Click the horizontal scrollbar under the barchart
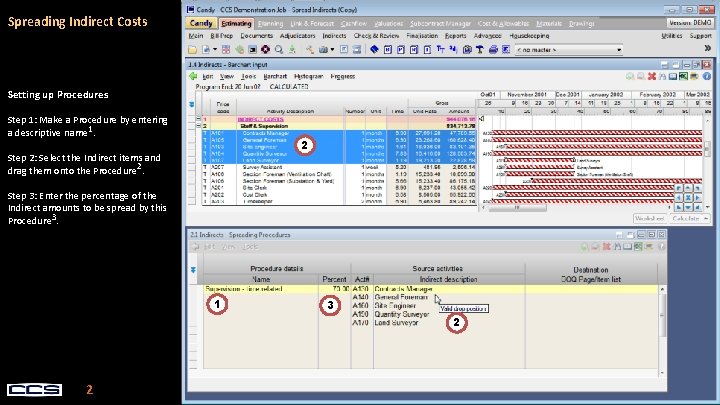 (x=518, y=208)
